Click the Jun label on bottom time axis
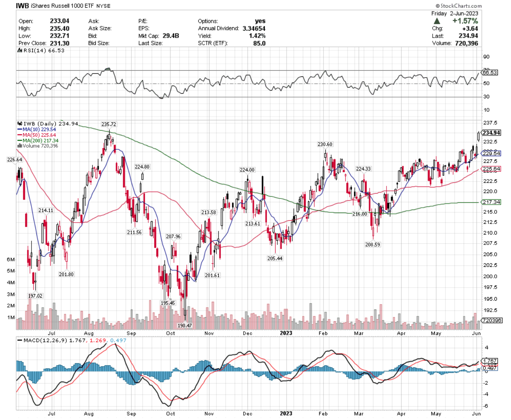 pyautogui.click(x=476, y=413)
